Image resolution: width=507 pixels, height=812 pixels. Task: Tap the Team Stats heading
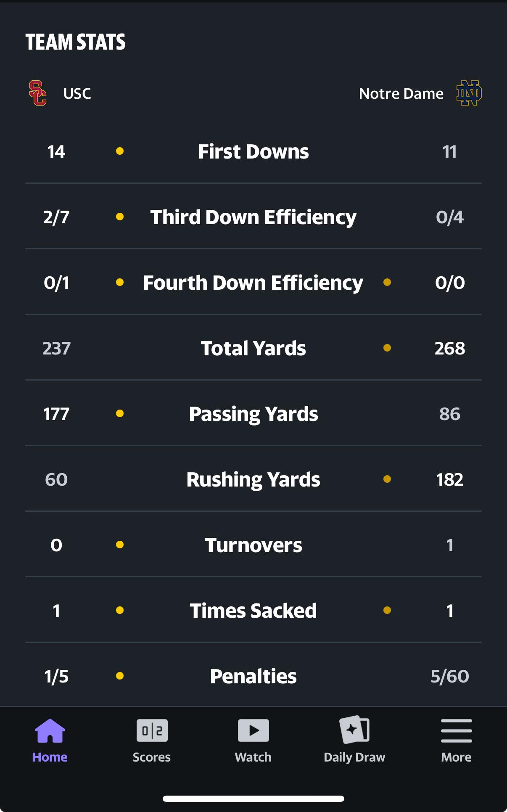pyautogui.click(x=76, y=42)
